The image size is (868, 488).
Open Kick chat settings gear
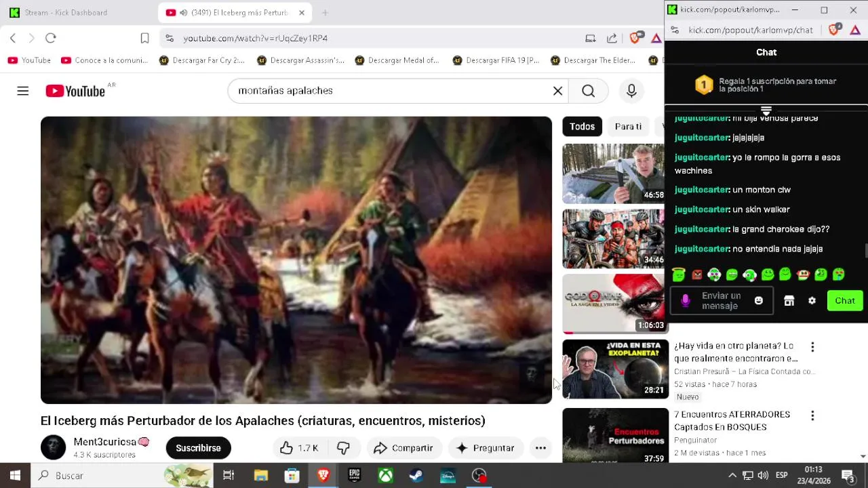click(x=812, y=301)
